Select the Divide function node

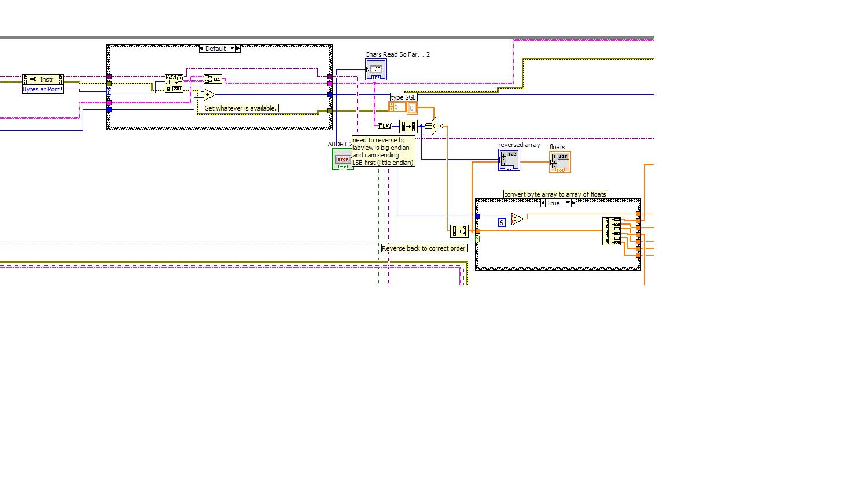517,219
